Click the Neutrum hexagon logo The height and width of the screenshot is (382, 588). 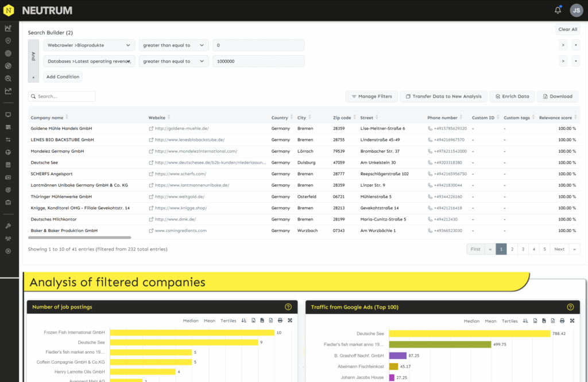(x=9, y=10)
